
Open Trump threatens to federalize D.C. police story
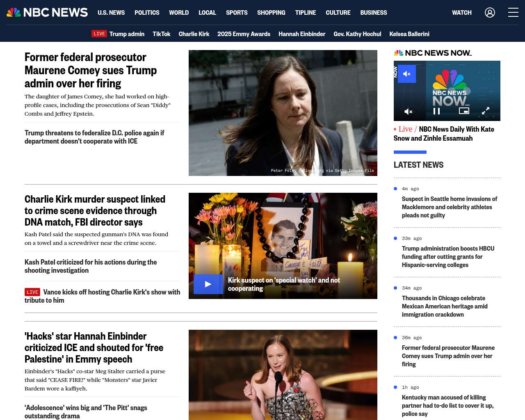(x=94, y=137)
